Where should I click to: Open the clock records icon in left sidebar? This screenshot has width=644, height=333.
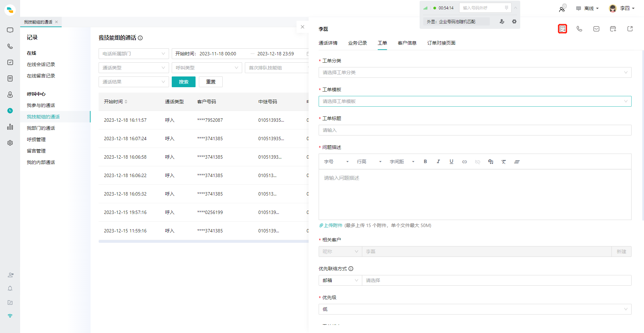(10, 111)
